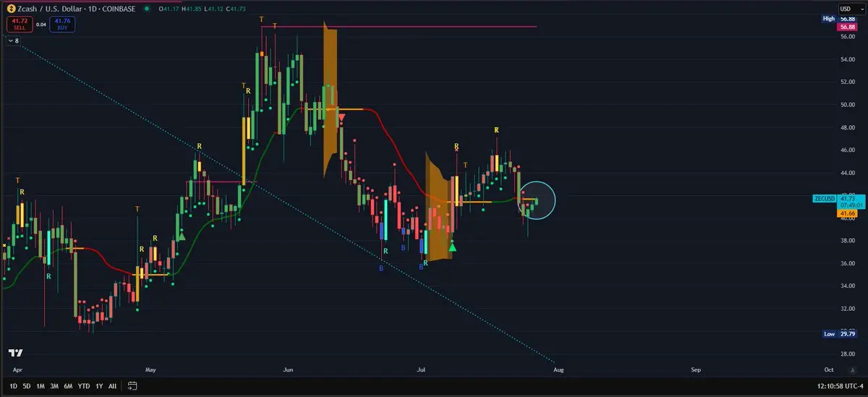
Task: Click the close price value C41.73
Action: click(x=235, y=9)
